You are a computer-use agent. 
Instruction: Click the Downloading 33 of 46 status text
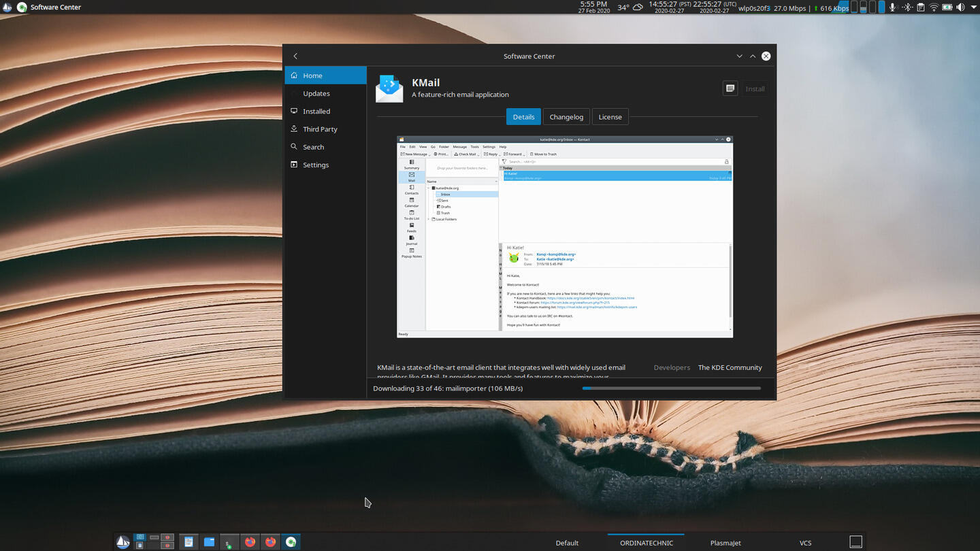pos(448,388)
